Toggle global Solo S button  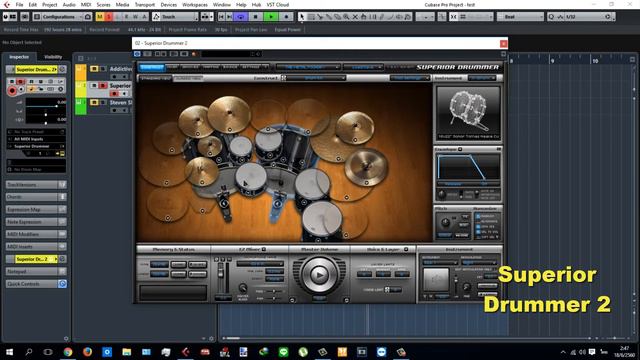(x=109, y=17)
